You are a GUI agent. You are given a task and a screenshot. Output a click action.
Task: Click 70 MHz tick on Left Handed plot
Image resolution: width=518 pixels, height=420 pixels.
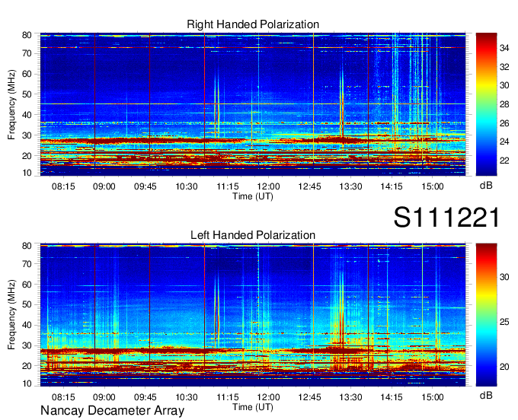[x=27, y=264]
